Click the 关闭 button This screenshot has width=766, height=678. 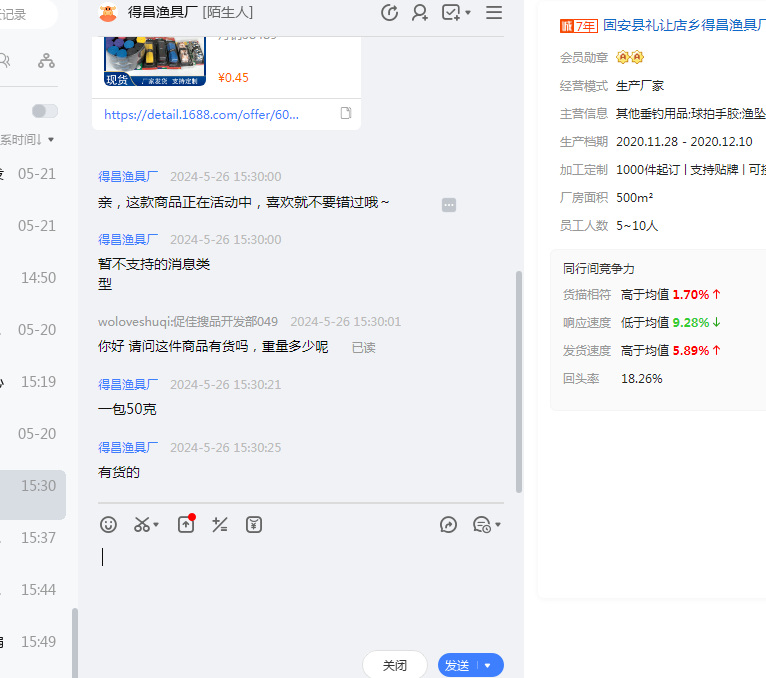pyautogui.click(x=395, y=665)
